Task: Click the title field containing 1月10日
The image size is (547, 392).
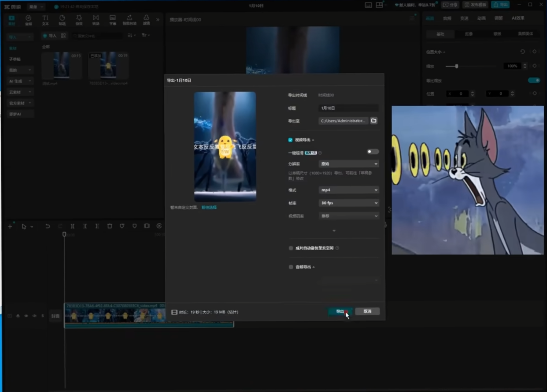Action: pos(348,108)
